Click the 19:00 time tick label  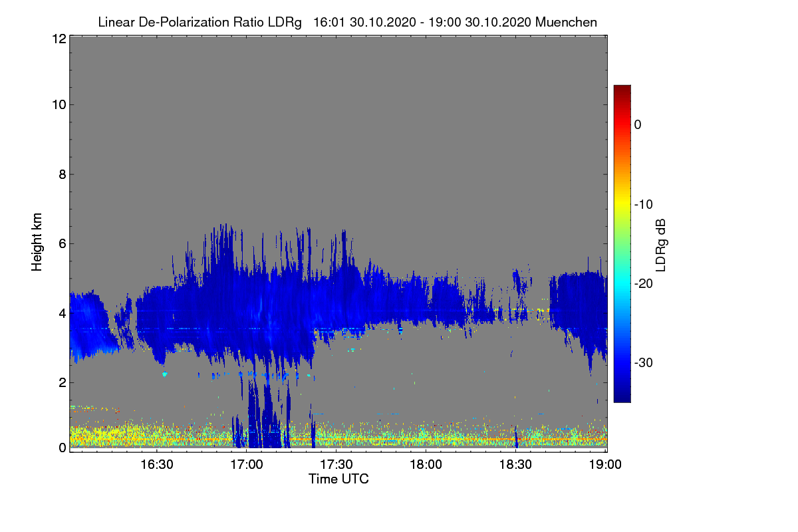[606, 464]
